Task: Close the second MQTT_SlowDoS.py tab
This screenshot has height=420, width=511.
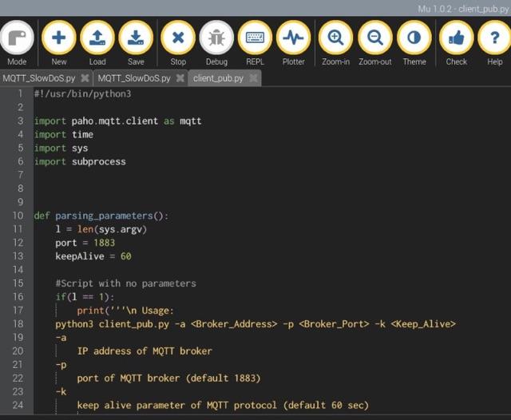Action: point(180,78)
